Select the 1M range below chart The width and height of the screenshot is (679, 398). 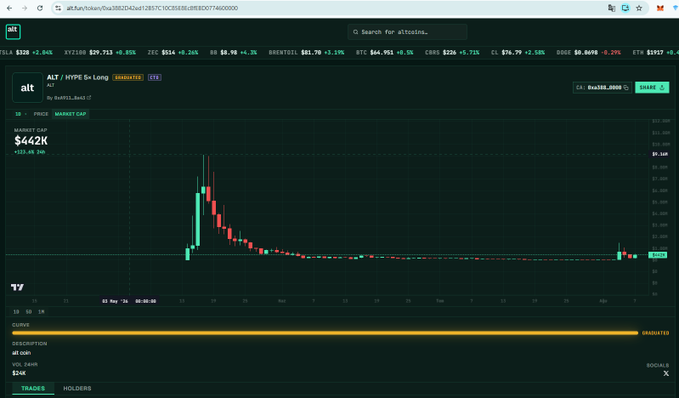[x=41, y=312]
